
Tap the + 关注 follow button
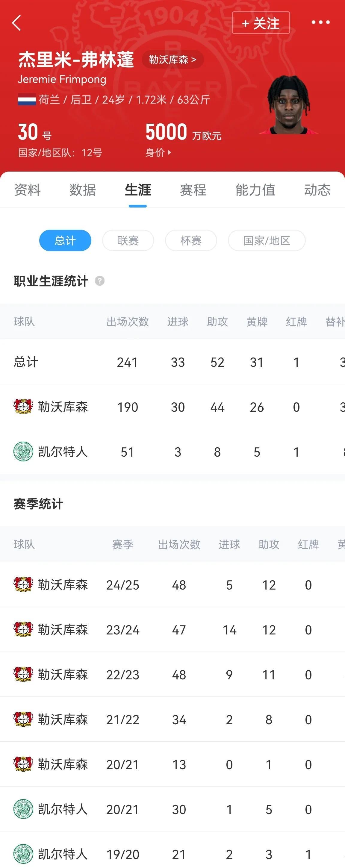click(261, 23)
